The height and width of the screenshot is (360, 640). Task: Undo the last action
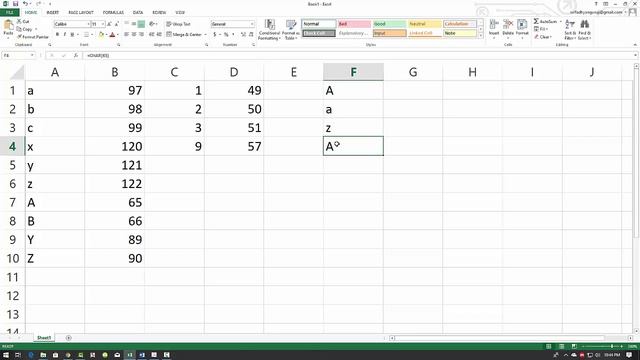point(25,4)
